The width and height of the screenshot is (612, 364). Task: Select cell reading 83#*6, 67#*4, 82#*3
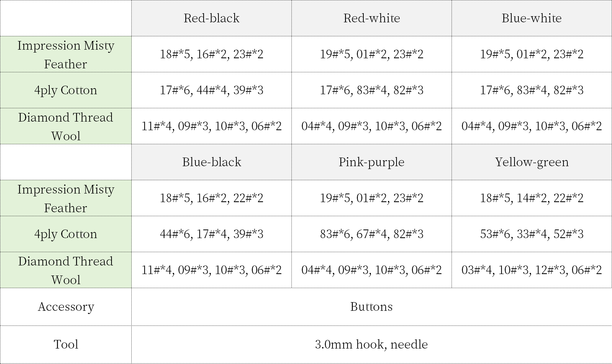371,234
